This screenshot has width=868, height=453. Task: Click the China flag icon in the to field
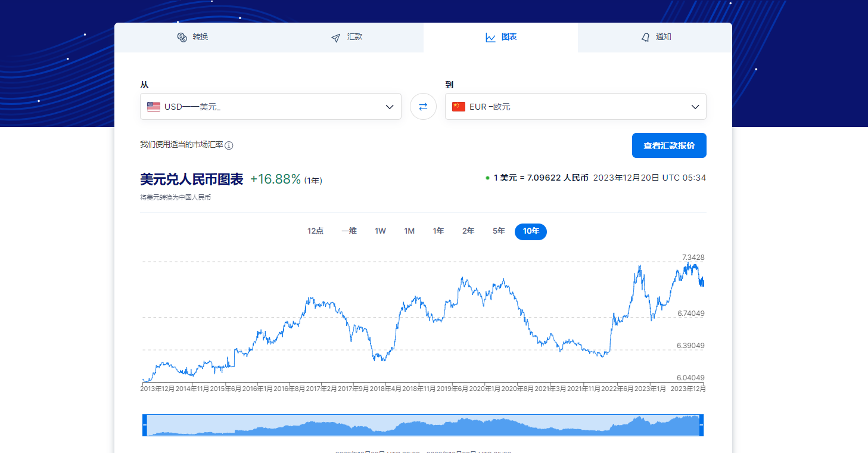458,107
